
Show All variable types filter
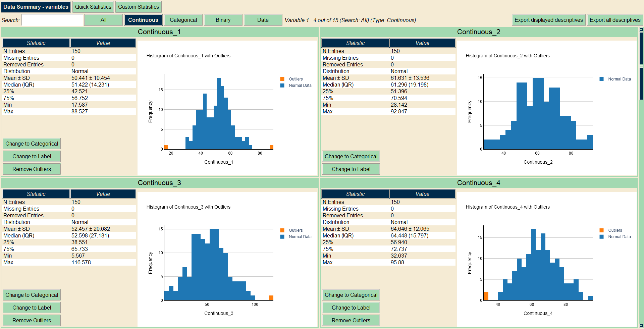click(x=103, y=20)
